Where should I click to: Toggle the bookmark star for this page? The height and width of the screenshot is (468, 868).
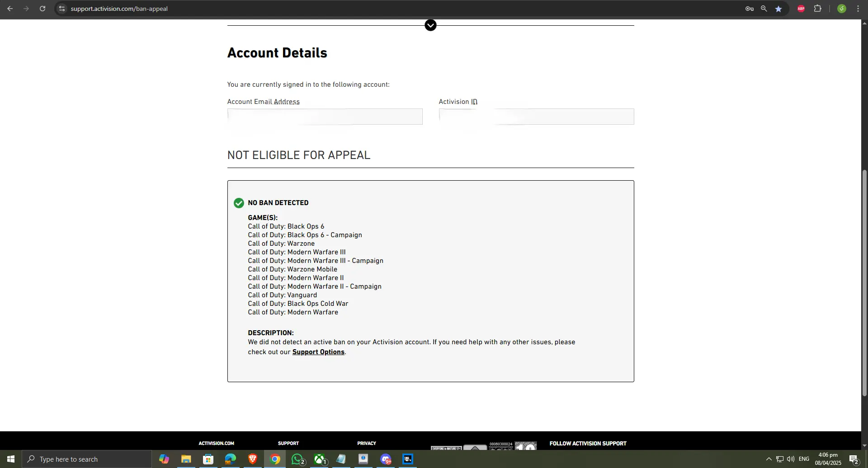click(778, 9)
